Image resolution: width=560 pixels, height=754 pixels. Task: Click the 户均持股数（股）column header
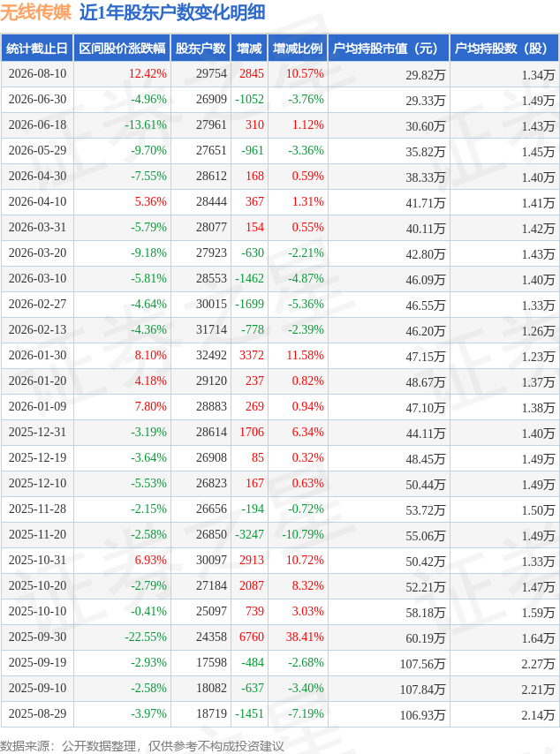tap(504, 48)
